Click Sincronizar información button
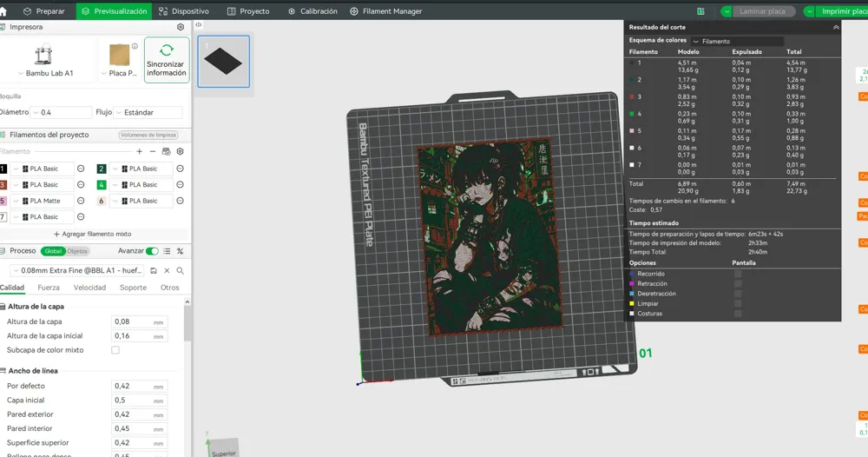Viewport: 868px width, 457px height. pos(166,60)
